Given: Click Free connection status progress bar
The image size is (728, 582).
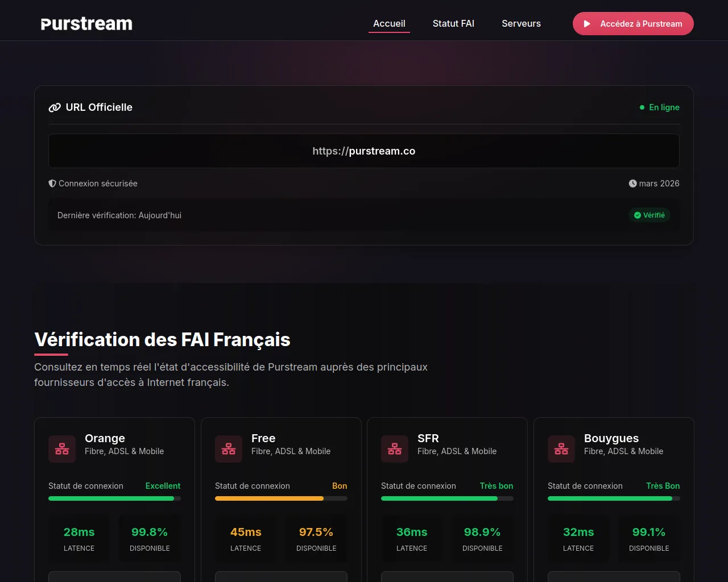Looking at the screenshot, I should pyautogui.click(x=281, y=498).
